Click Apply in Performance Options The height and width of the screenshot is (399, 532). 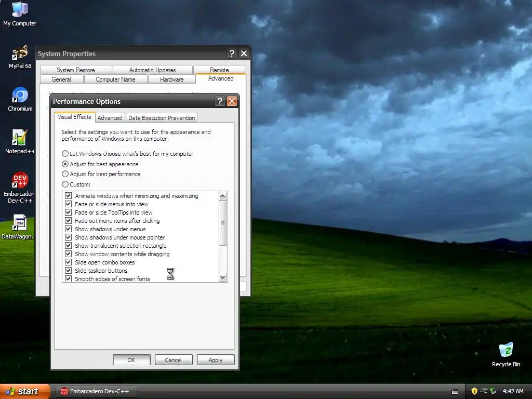(216, 360)
